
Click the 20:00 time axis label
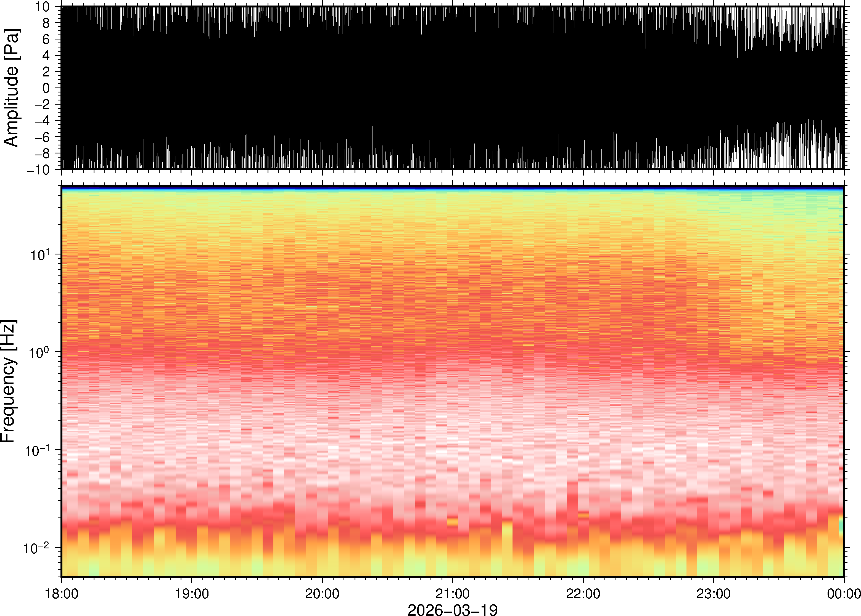(322, 594)
